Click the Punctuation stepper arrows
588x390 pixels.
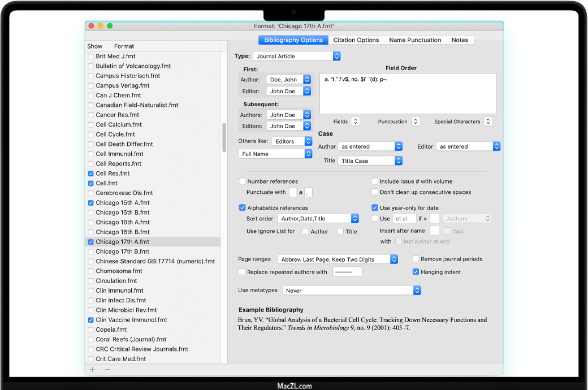(x=415, y=122)
